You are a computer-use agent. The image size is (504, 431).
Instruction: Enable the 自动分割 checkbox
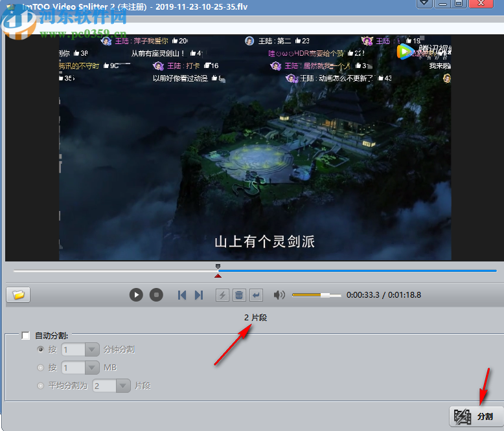[26, 336]
